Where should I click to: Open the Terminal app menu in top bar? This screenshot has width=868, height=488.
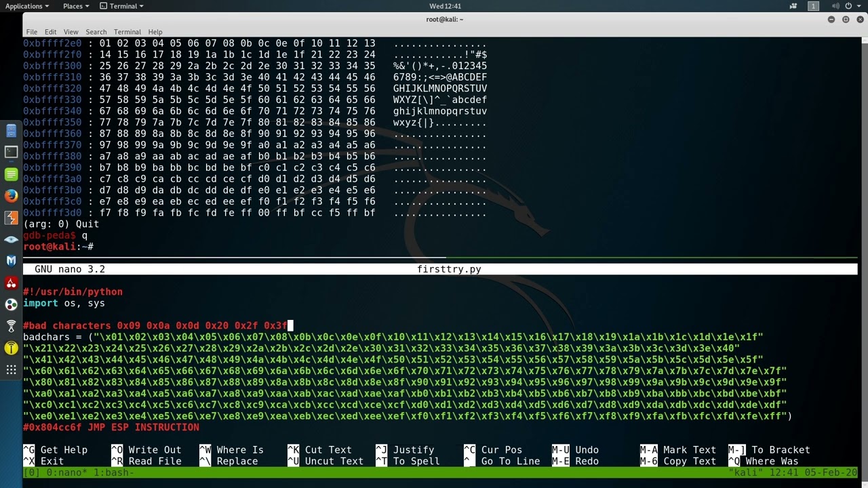[122, 6]
